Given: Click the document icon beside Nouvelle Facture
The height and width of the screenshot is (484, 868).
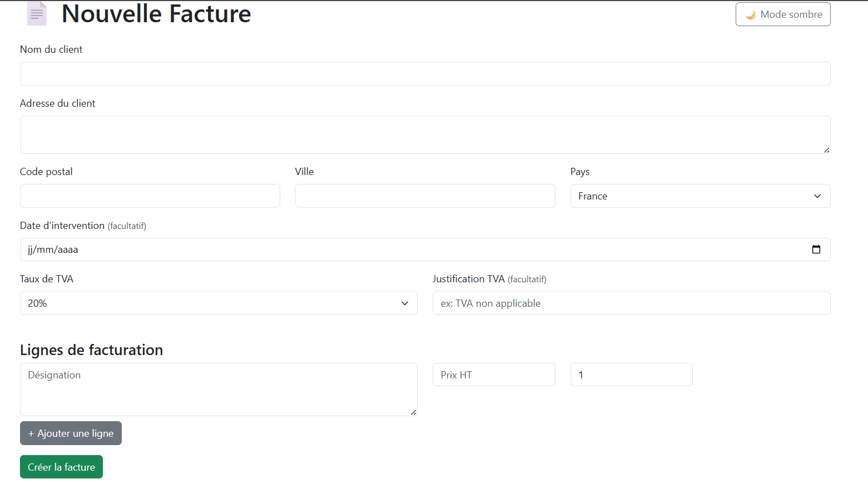Looking at the screenshot, I should [37, 14].
